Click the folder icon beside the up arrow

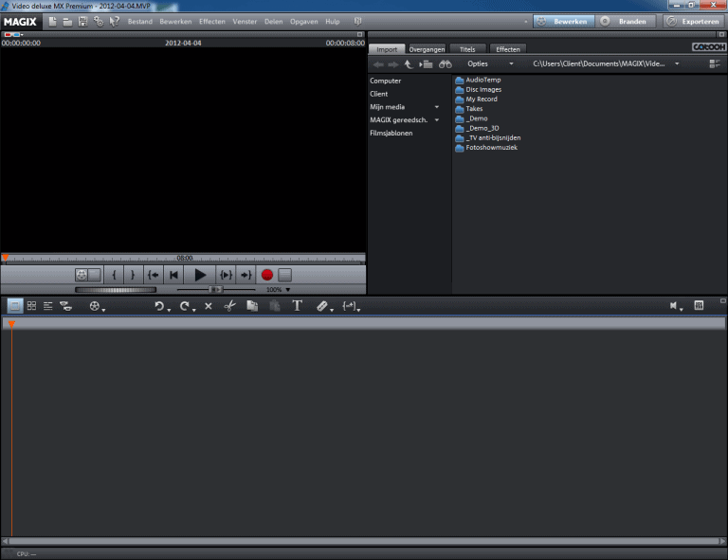pos(426,64)
